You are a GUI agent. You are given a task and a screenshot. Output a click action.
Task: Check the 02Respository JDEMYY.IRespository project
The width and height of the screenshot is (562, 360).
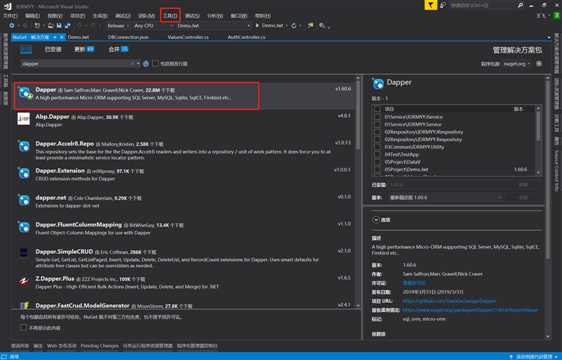pyautogui.click(x=377, y=132)
